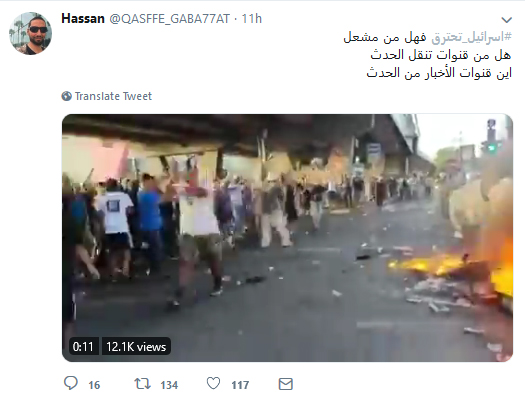Screen dimensions: 525x401
Task: Expand the tweet options chevron
Action: tap(507, 20)
